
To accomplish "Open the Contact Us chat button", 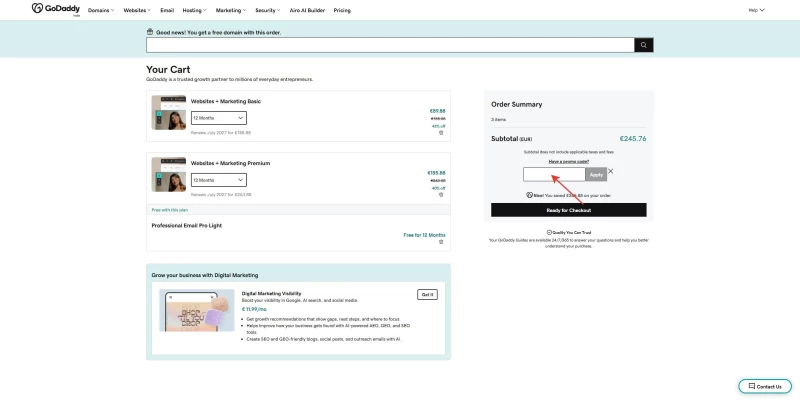I will (765, 386).
